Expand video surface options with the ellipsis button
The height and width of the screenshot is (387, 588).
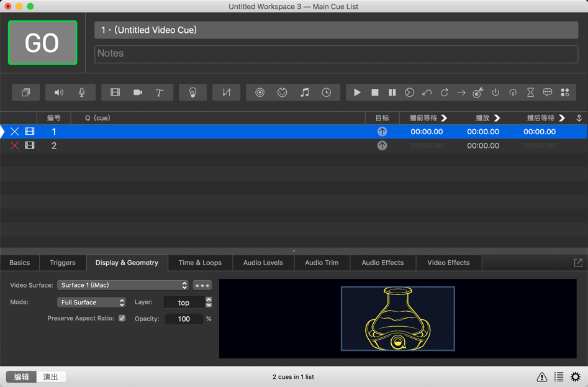tap(202, 285)
